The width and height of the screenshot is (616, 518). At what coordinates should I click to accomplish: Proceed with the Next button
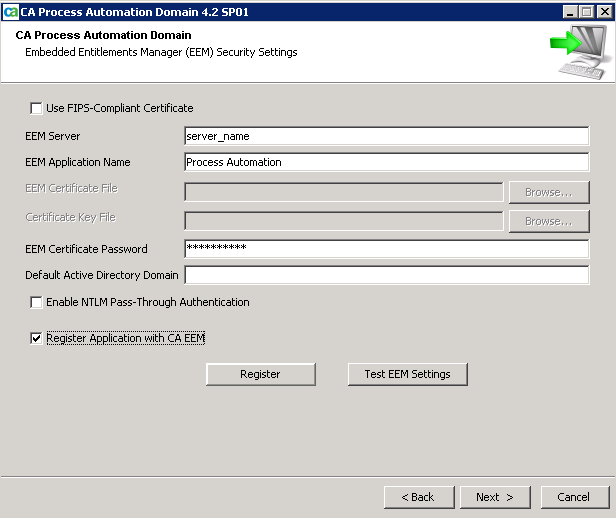tap(494, 497)
